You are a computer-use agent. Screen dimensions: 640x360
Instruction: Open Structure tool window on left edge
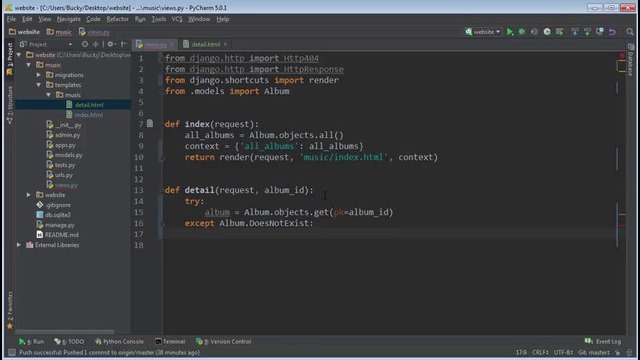(10, 105)
